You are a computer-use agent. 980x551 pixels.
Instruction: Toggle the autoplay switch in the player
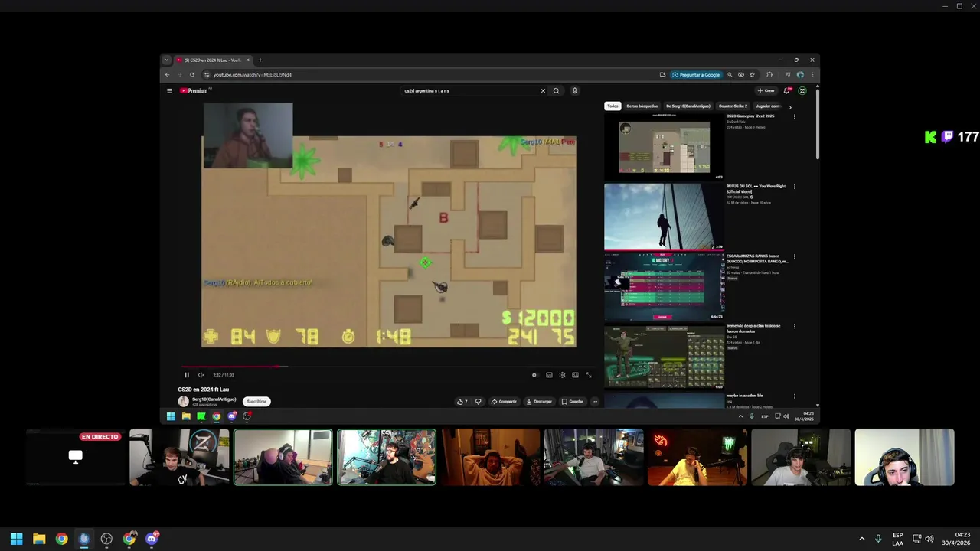(x=534, y=375)
